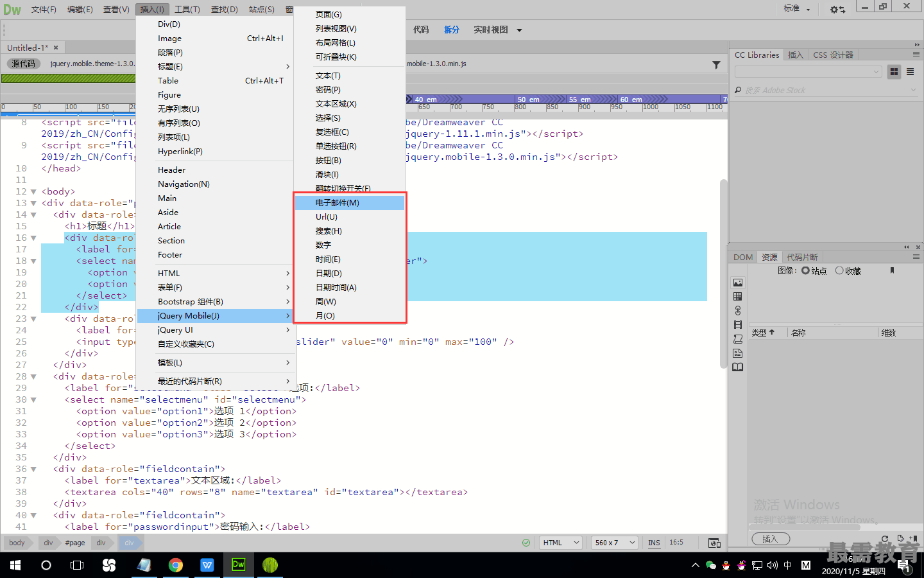
Task: Sort assets by 类型 column header
Action: click(x=767, y=333)
